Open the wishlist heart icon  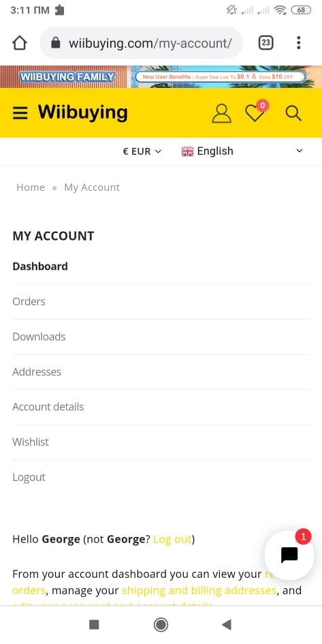pos(256,112)
